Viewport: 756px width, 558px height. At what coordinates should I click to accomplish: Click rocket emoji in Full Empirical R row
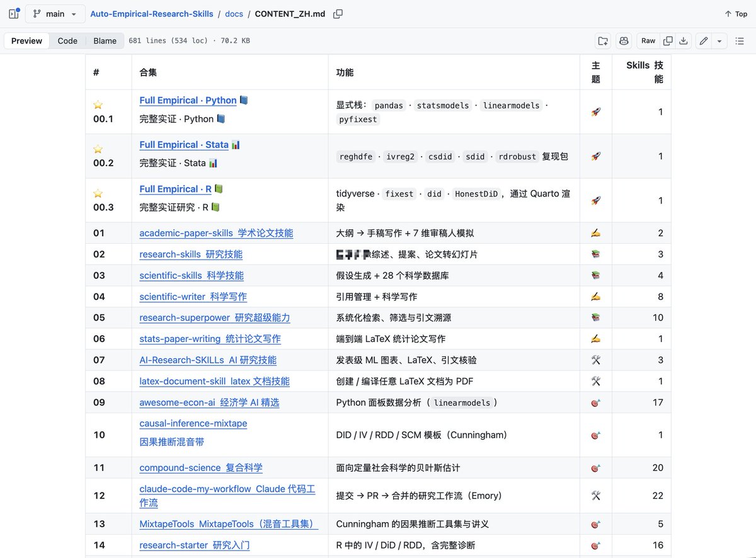596,200
